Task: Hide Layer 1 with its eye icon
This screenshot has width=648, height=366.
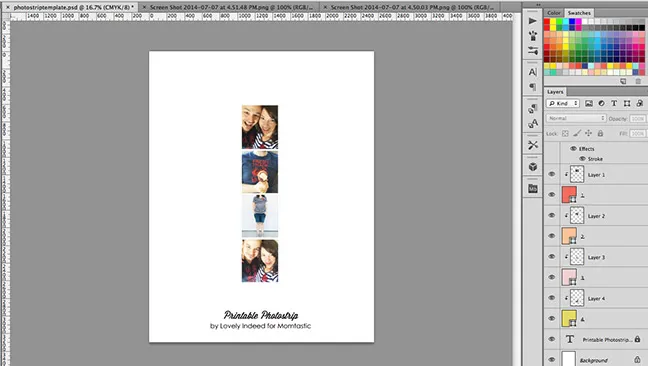Action: [552, 174]
